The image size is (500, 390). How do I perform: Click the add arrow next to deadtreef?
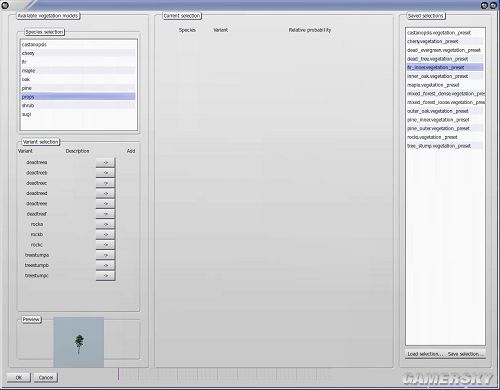[x=105, y=214]
